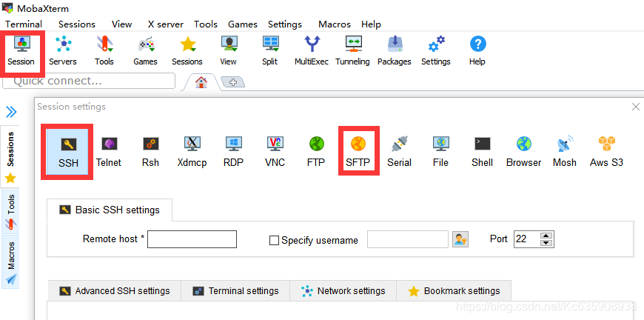The height and width of the screenshot is (320, 644).
Task: Open the Macros vertical side tab
Action: [x=10, y=261]
